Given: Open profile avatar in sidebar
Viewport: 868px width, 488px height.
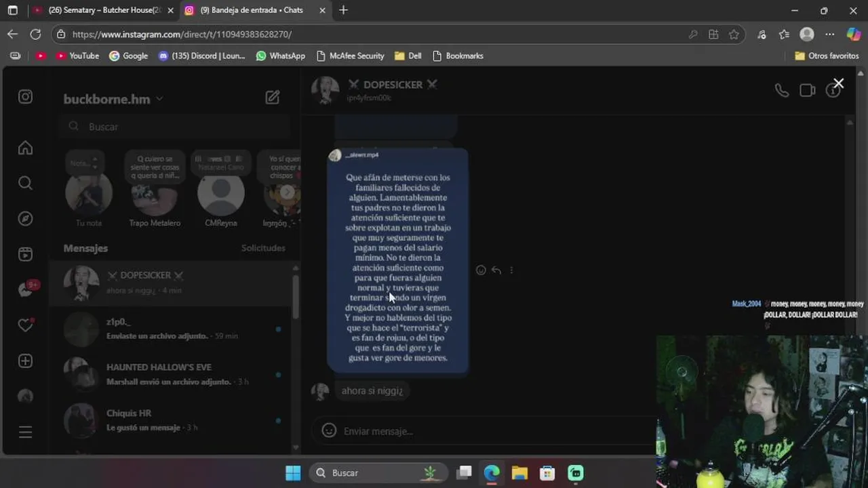Looking at the screenshot, I should click(25, 396).
